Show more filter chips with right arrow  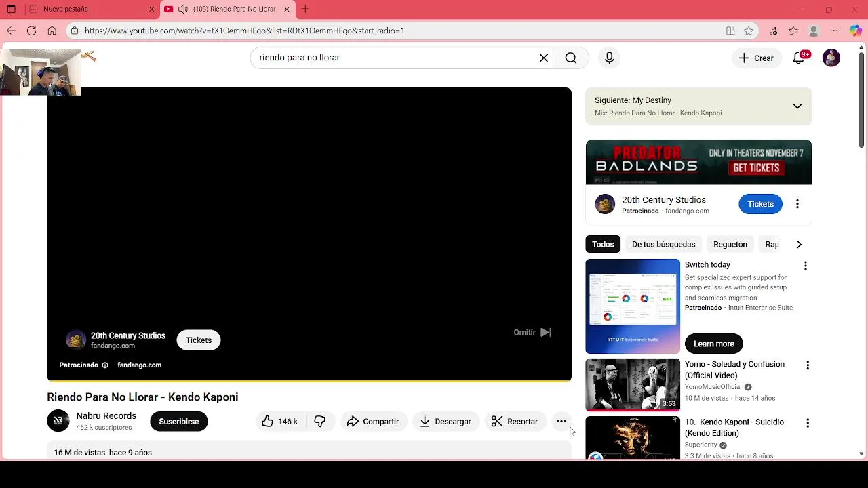(799, 244)
